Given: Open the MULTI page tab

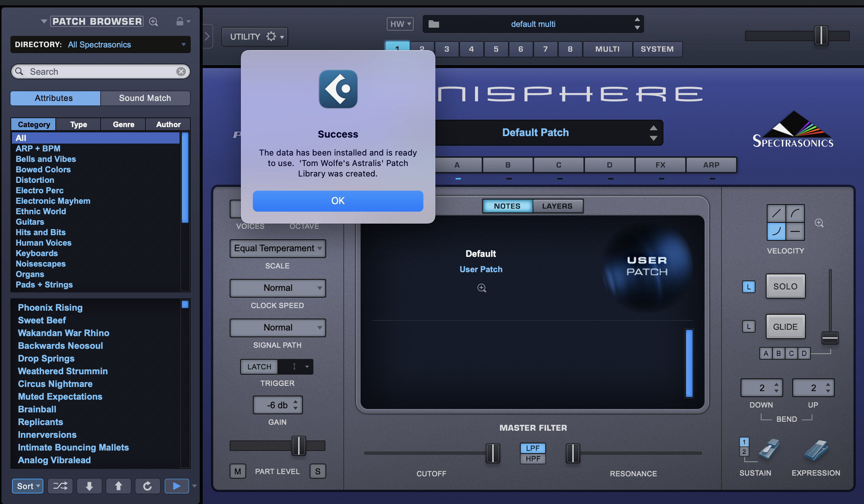Looking at the screenshot, I should [x=607, y=49].
